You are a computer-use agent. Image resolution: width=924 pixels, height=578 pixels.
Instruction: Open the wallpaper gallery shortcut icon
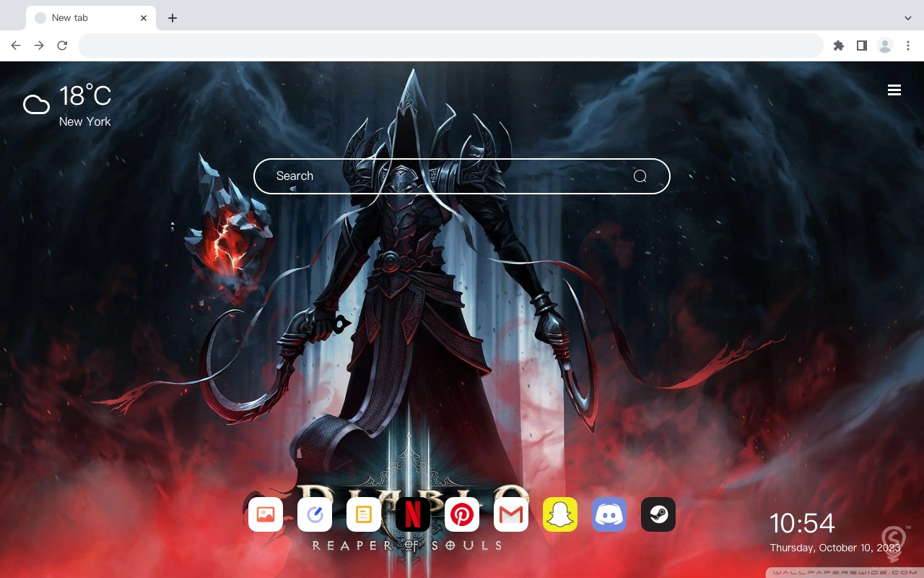(266, 514)
